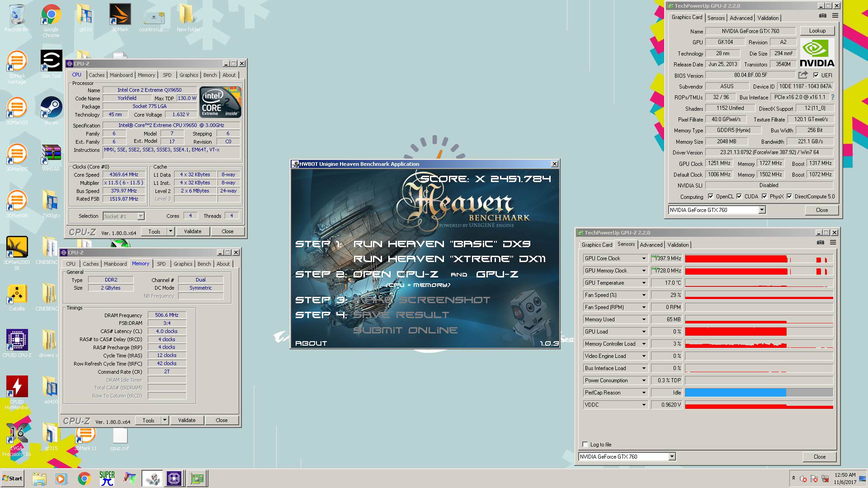868x488 pixels.
Task: Open the 3DMark desktop shortcut
Action: pyautogui.click(x=120, y=18)
